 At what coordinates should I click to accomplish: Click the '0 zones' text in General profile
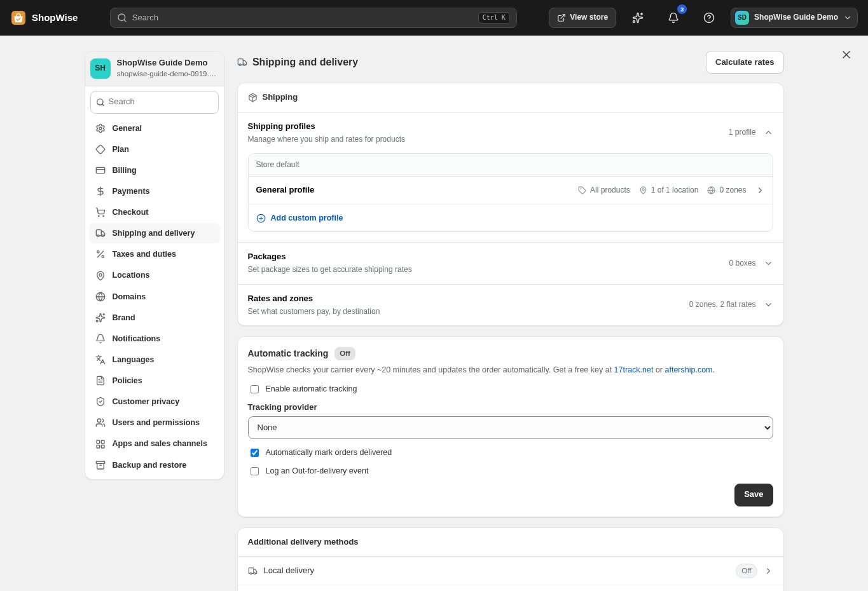click(x=733, y=190)
